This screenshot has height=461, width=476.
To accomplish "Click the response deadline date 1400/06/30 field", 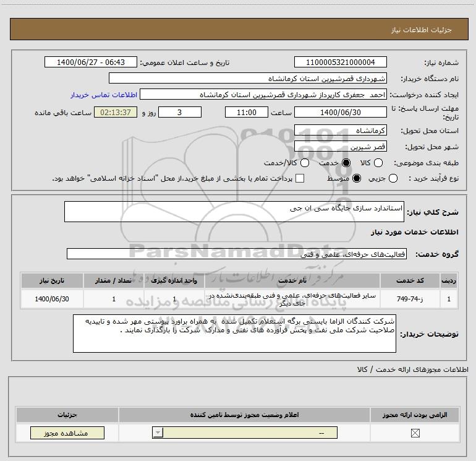I will 340,112.
